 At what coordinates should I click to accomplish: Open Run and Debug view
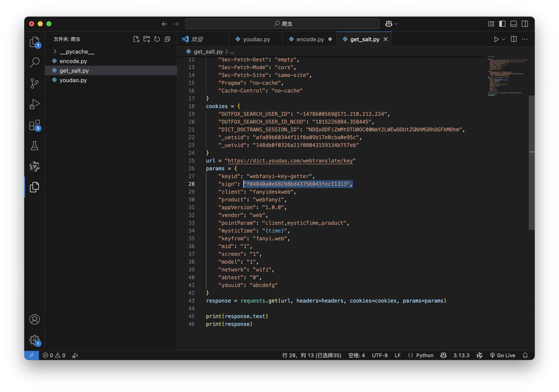tap(35, 104)
